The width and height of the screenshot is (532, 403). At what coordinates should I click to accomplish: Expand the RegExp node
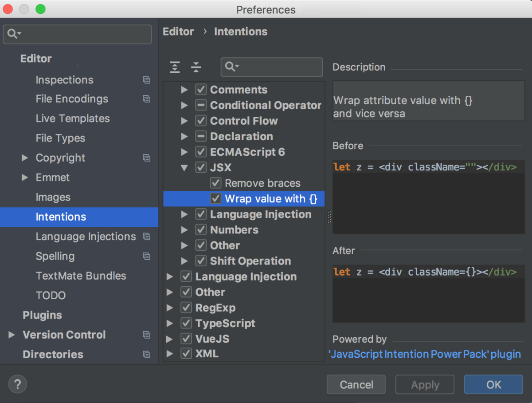tap(169, 308)
